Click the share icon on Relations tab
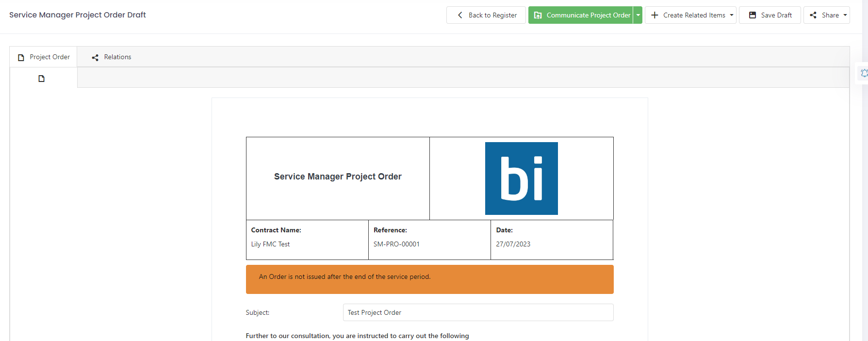 (x=95, y=57)
